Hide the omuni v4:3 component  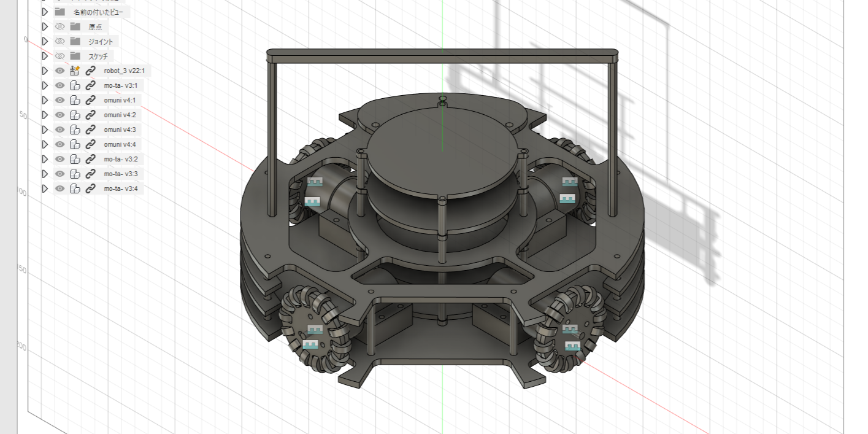point(60,130)
